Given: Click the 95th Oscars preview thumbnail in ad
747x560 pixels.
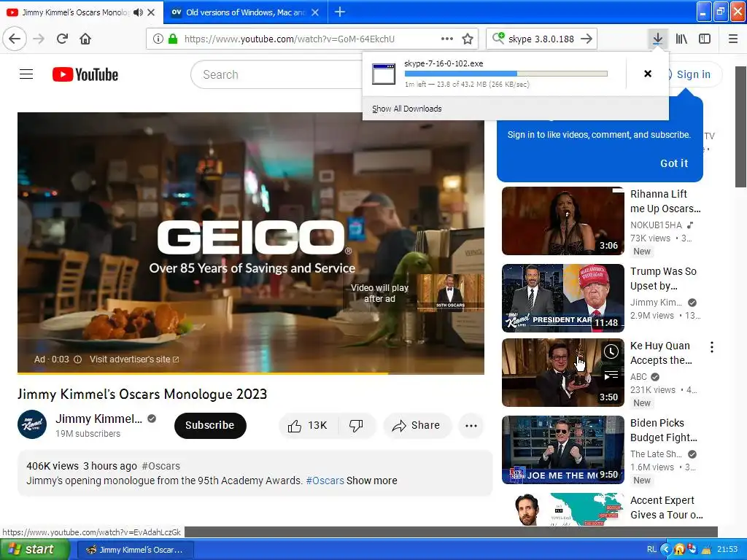Looking at the screenshot, I should tap(450, 292).
